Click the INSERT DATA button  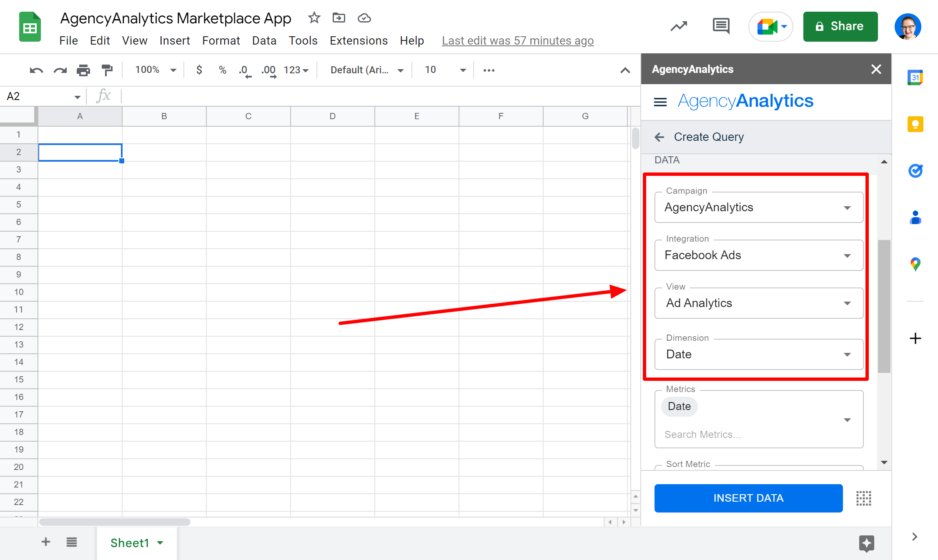click(x=748, y=497)
